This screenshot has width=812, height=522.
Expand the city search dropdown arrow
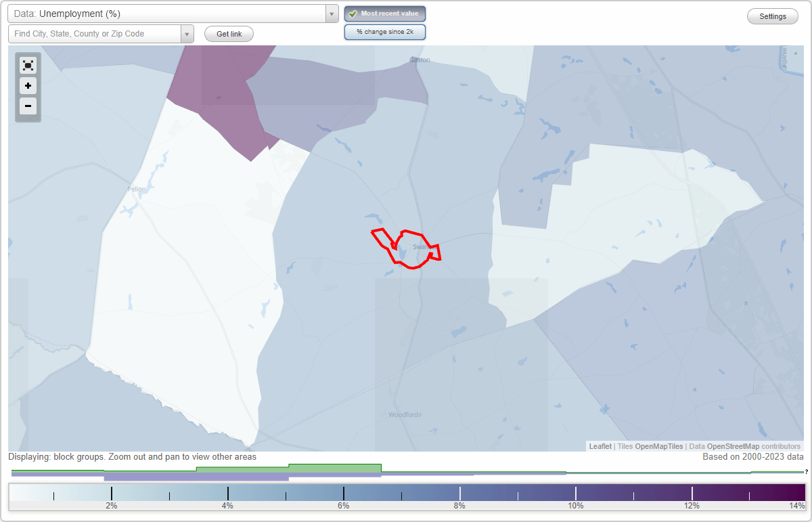(x=187, y=33)
